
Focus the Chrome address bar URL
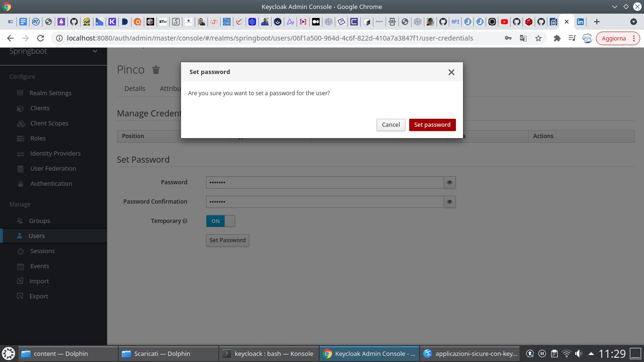[x=270, y=38]
